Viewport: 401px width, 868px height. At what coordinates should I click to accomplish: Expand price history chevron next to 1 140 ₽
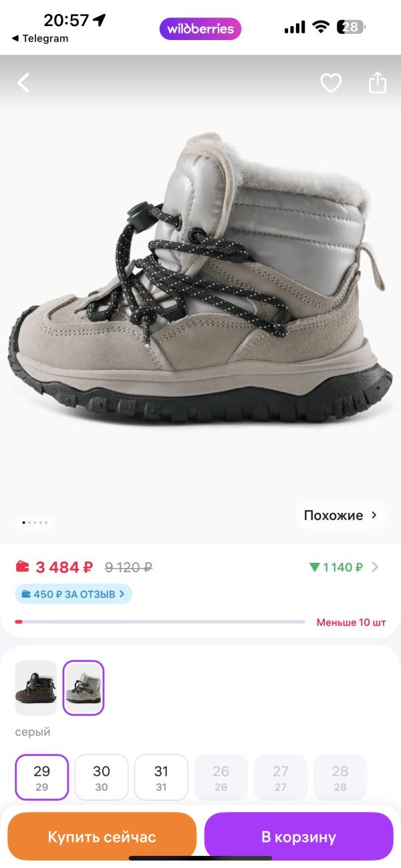pyautogui.click(x=375, y=568)
